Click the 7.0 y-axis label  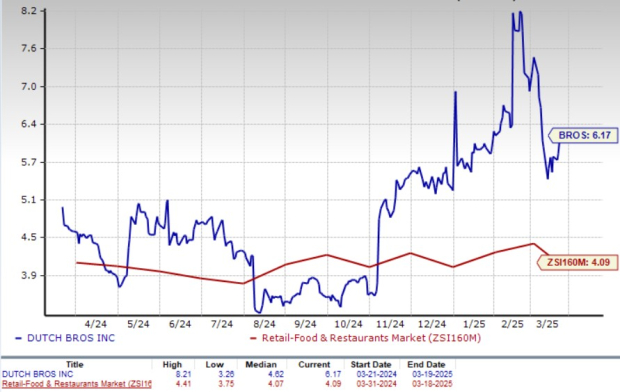point(28,87)
